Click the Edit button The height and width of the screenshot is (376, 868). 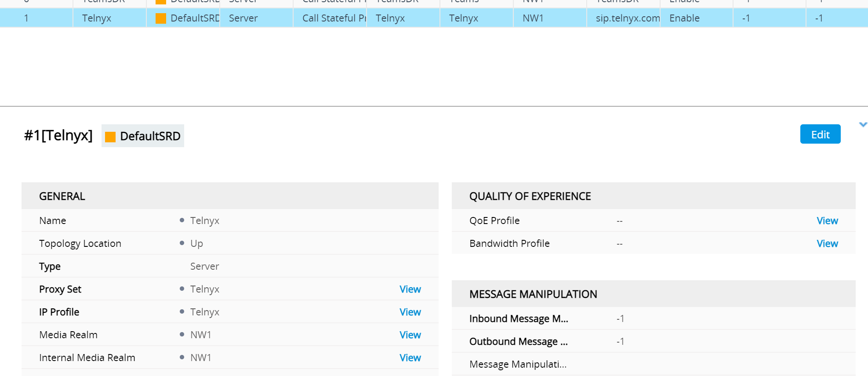coord(820,134)
